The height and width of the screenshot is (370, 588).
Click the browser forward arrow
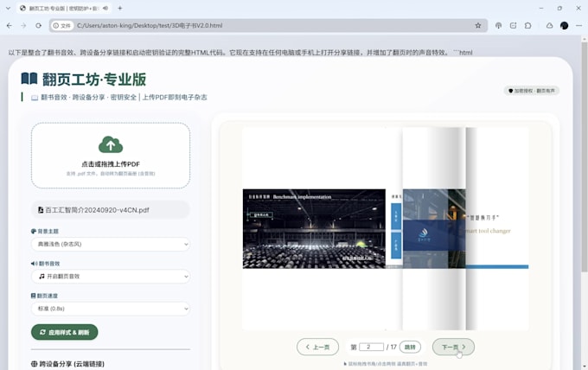[23, 25]
